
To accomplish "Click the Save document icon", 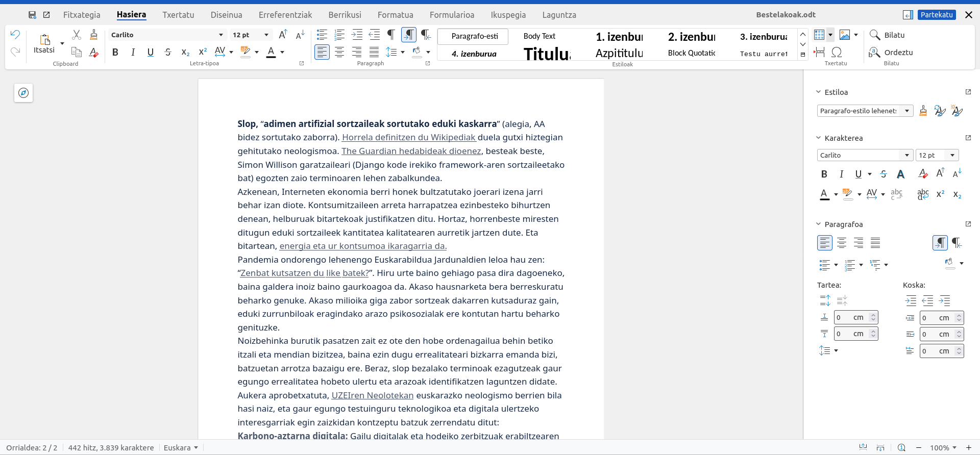I will click(32, 15).
